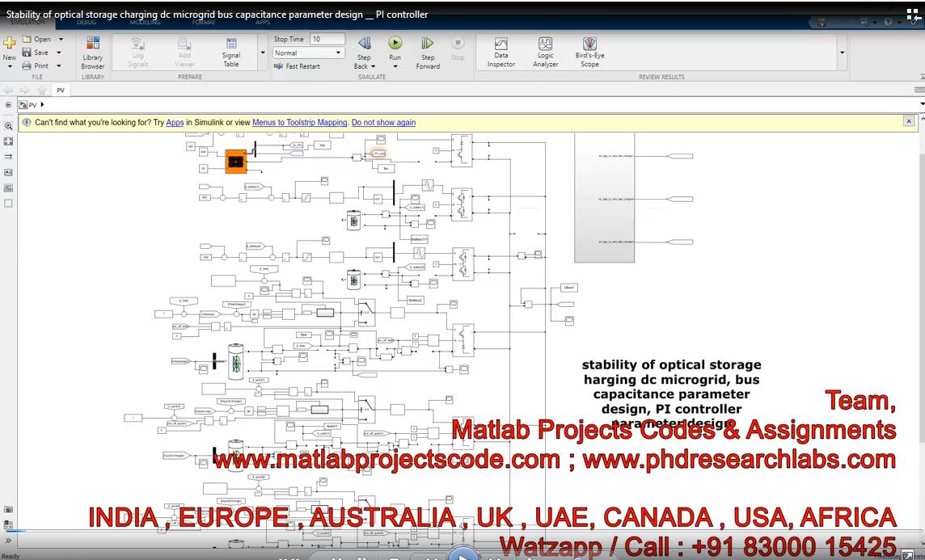This screenshot has width=925, height=560.
Task: Click the Annotation text icon in left palette
Action: [8, 172]
